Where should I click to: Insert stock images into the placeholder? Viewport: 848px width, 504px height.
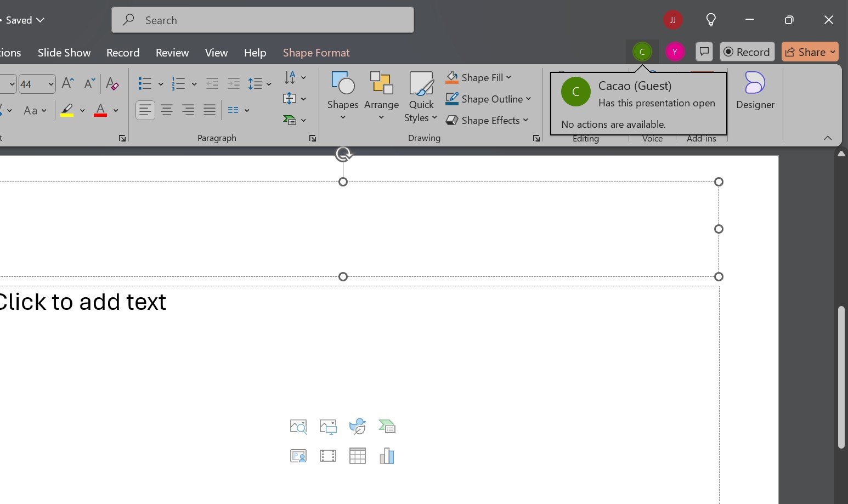coord(298,427)
